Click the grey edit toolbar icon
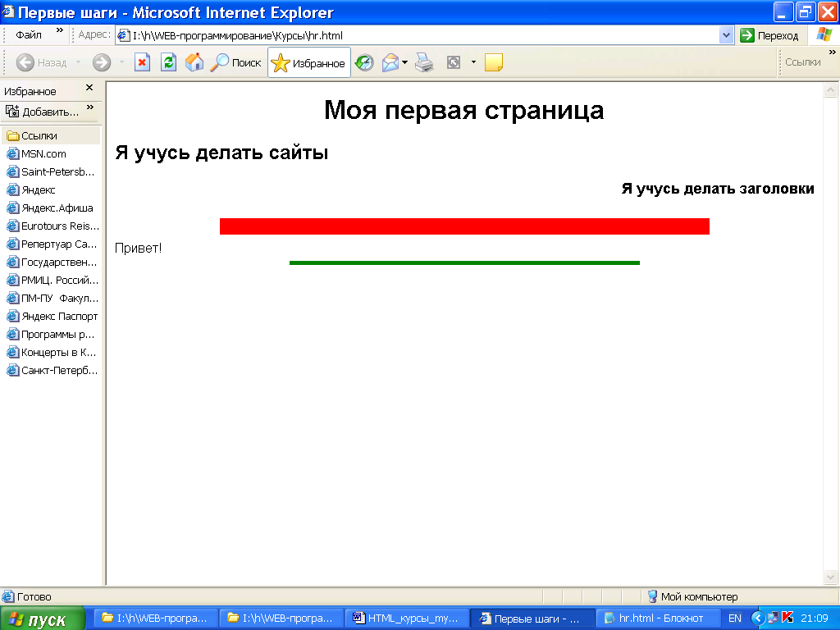The image size is (840, 630). pos(453,62)
